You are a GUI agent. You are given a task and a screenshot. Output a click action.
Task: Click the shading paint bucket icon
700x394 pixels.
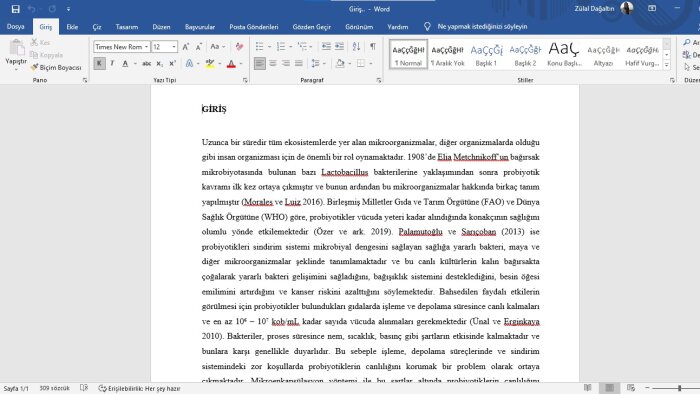click(x=340, y=63)
